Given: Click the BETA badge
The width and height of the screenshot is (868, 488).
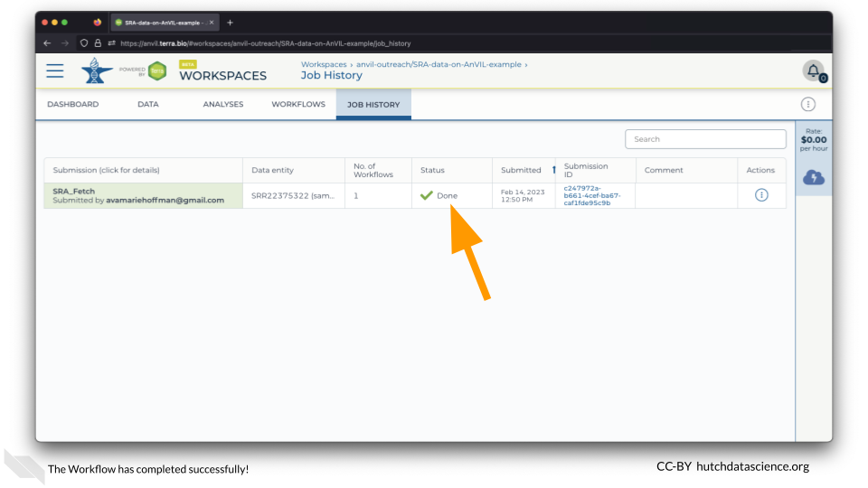Looking at the screenshot, I should point(188,64).
